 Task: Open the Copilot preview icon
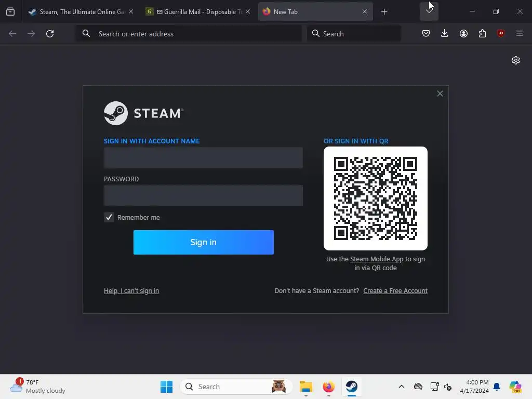tap(515, 387)
